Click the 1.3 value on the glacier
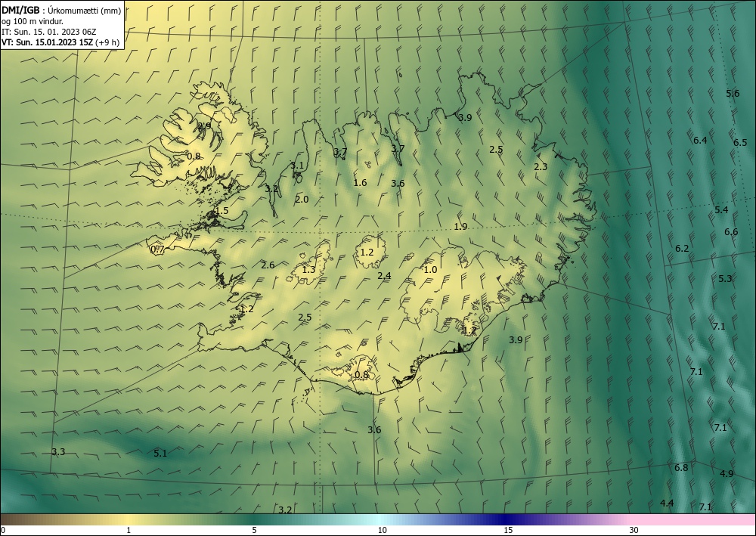The height and width of the screenshot is (536, 756). coord(308,269)
